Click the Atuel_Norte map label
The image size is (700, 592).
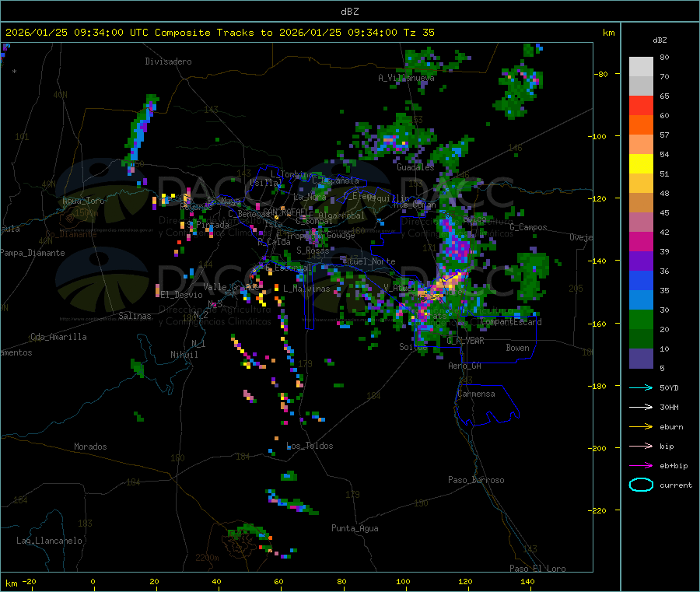[369, 261]
